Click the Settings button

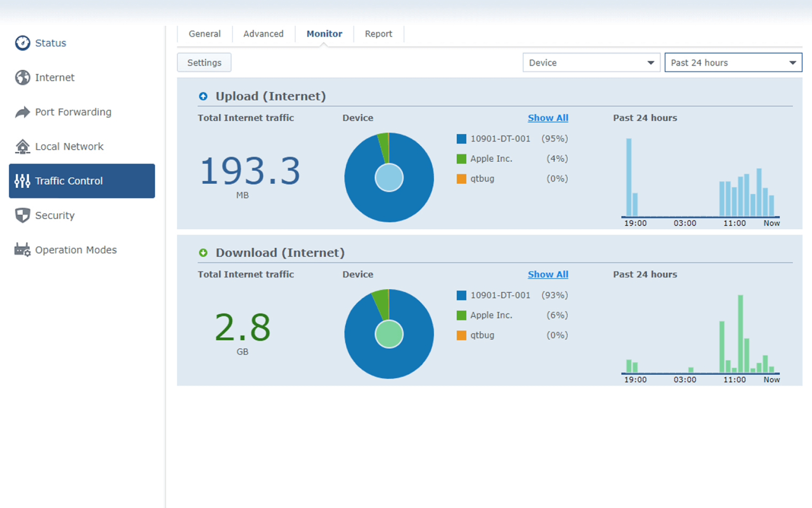204,63
